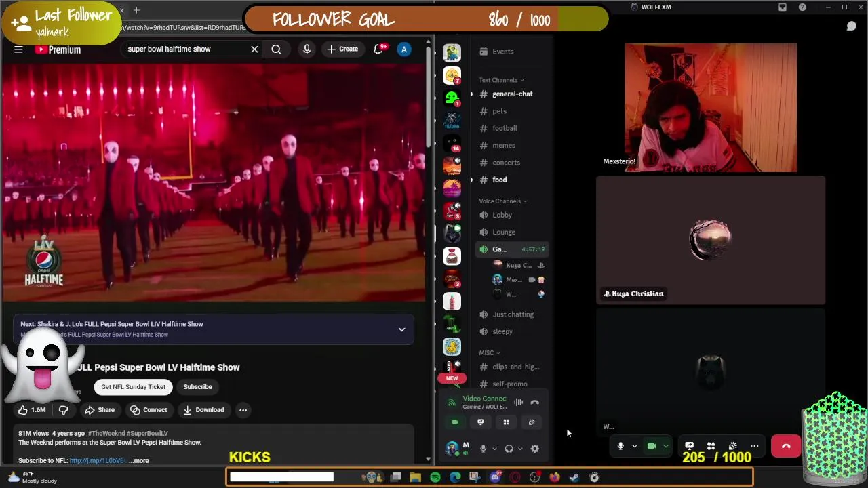Mute microphone in call control bar

(620, 446)
